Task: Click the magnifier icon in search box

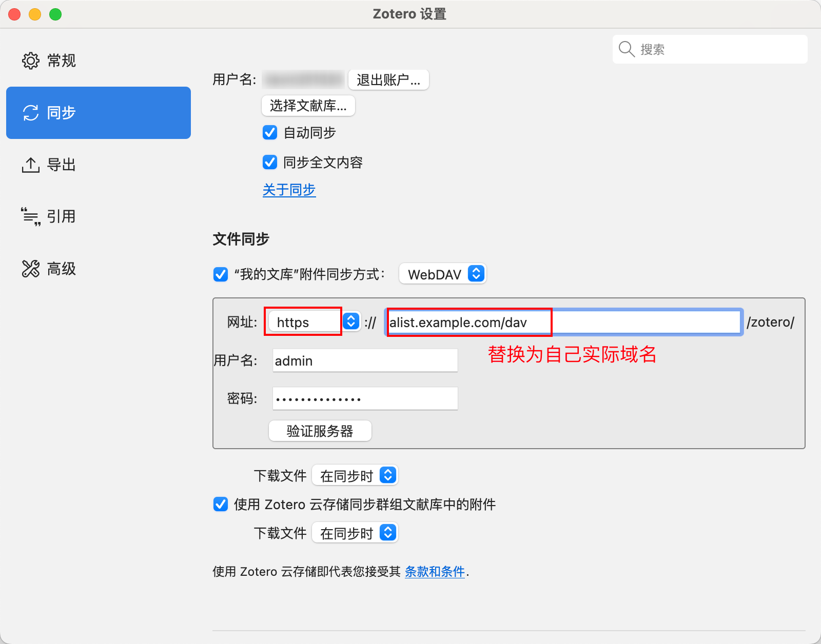Action: pos(627,49)
